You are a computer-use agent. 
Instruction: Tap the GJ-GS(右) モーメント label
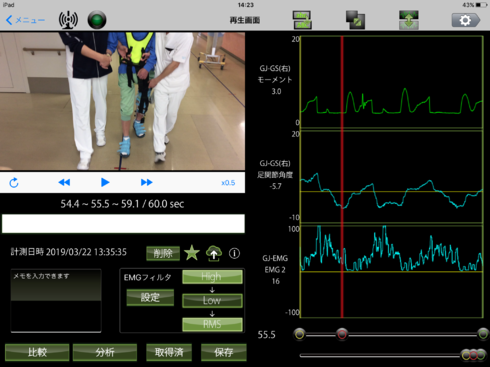tap(275, 74)
